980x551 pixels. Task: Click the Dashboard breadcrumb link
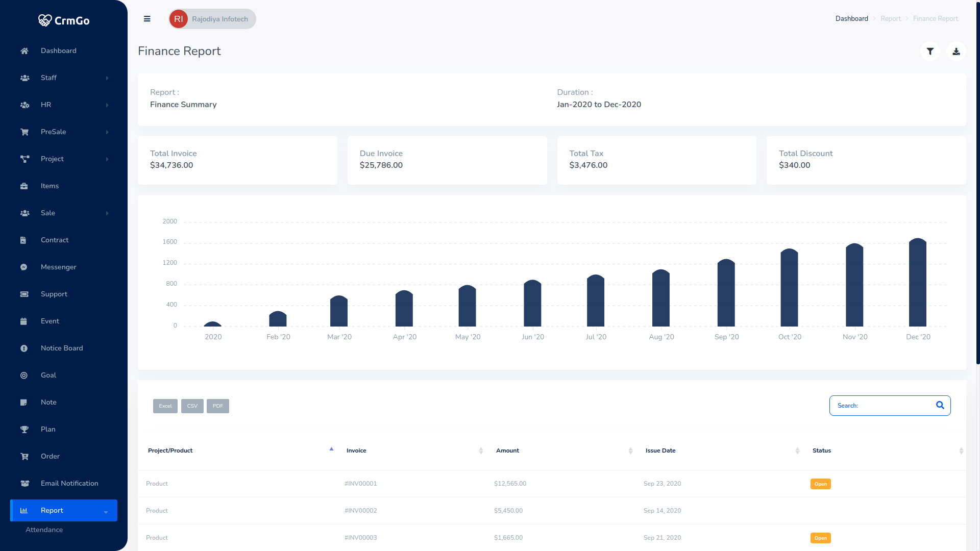pos(851,19)
